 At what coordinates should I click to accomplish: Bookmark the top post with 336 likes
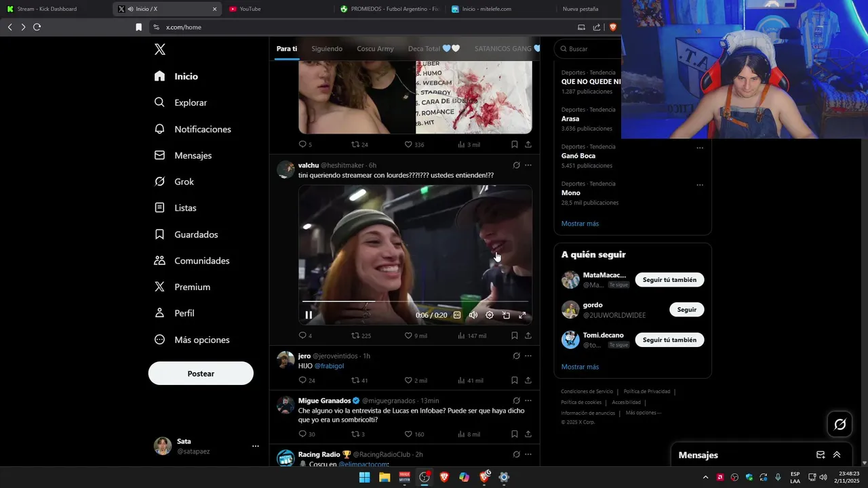pos(515,144)
